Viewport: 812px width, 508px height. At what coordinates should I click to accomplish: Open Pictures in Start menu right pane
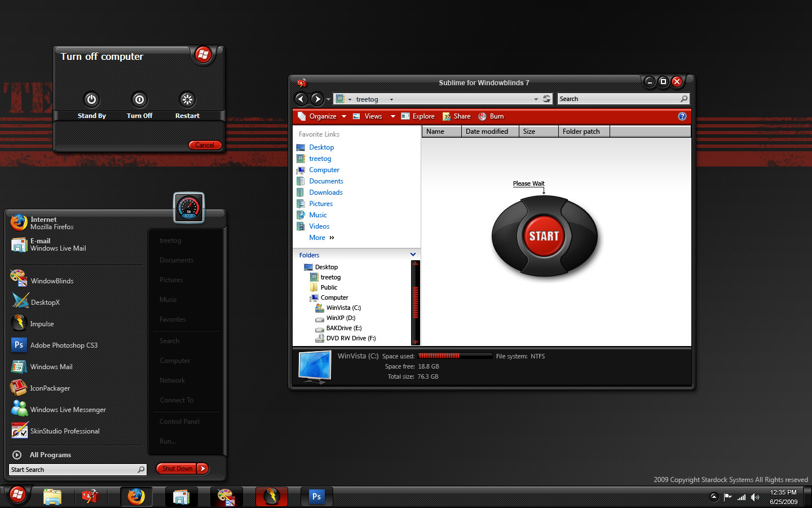point(171,280)
